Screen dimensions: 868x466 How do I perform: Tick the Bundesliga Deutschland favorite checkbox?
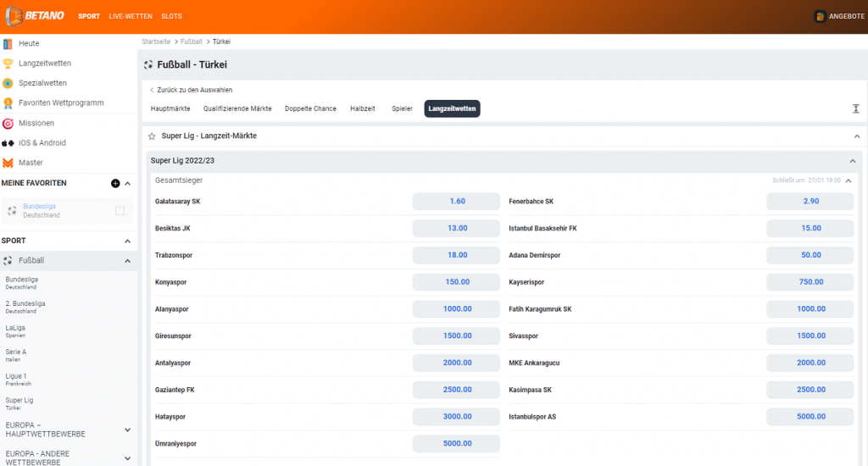point(120,211)
